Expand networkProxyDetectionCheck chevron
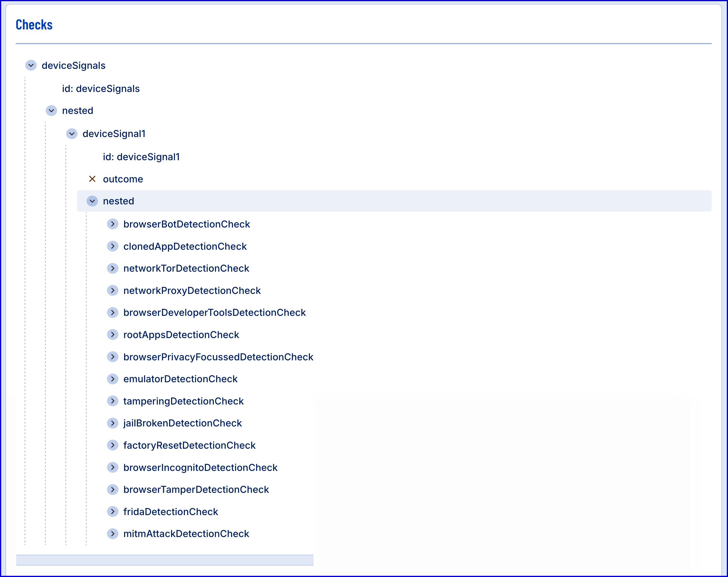The image size is (728, 577). click(x=112, y=290)
